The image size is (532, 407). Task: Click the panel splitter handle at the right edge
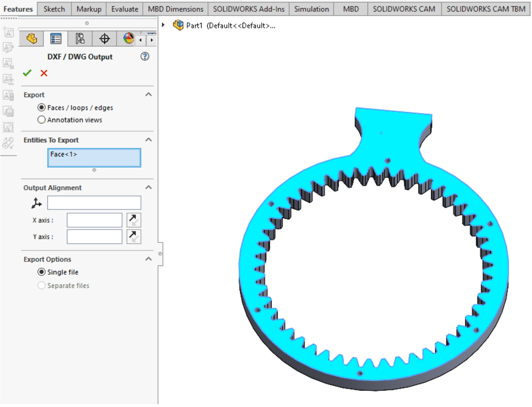160,254
